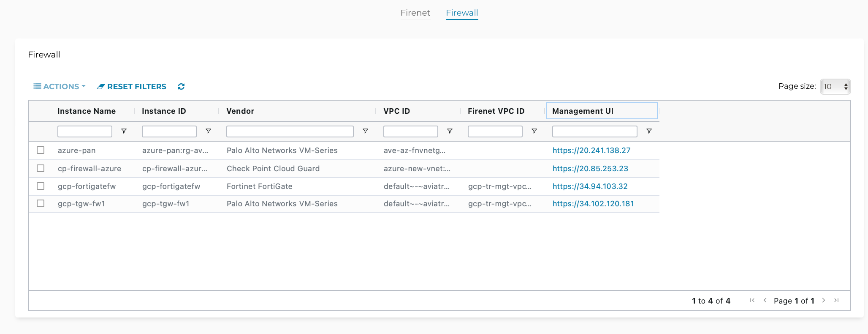This screenshot has height=334, width=868.
Task: Sort by VPC ID column header
Action: 396,111
